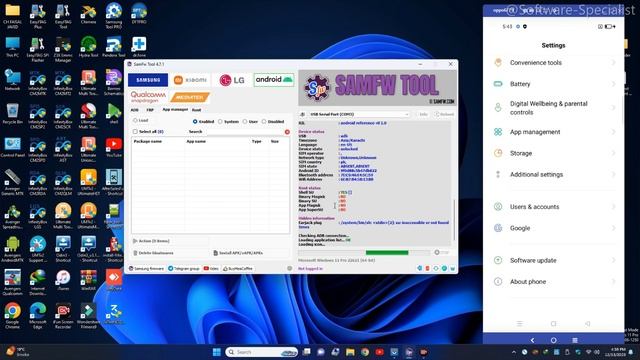Open File Explorer on taskbar
Screen dimensions: 640x360
click(x=350, y=352)
